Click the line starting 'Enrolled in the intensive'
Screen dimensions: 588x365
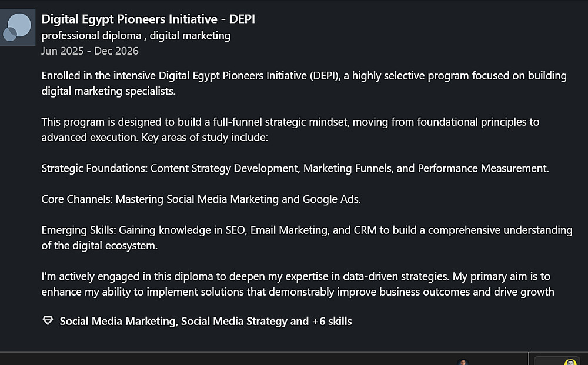click(304, 76)
